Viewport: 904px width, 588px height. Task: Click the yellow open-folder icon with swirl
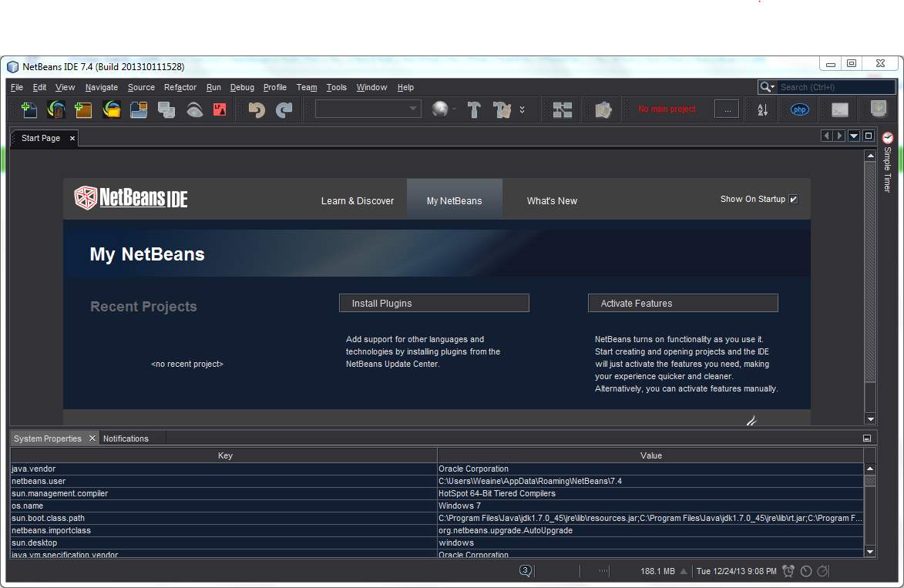pos(111,109)
